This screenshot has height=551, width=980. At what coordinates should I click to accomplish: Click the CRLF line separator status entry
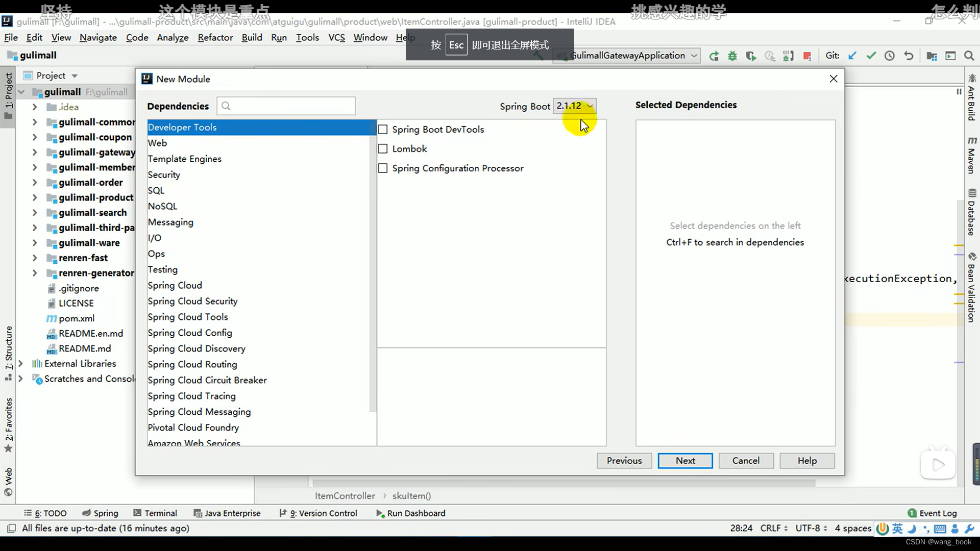pyautogui.click(x=774, y=529)
